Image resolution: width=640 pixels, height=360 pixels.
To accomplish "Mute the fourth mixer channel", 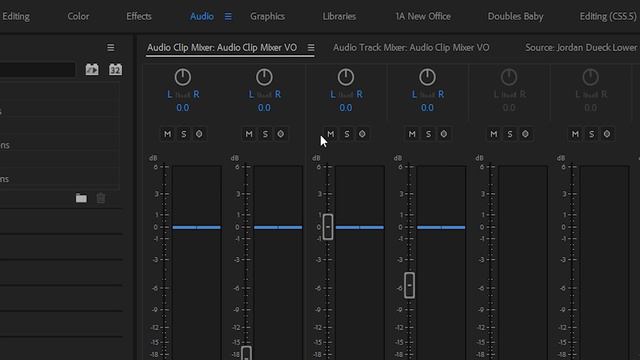I will pyautogui.click(x=412, y=134).
